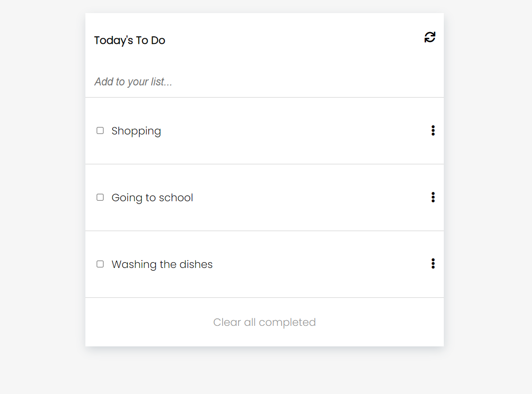Check off Washing the dishes

point(100,264)
